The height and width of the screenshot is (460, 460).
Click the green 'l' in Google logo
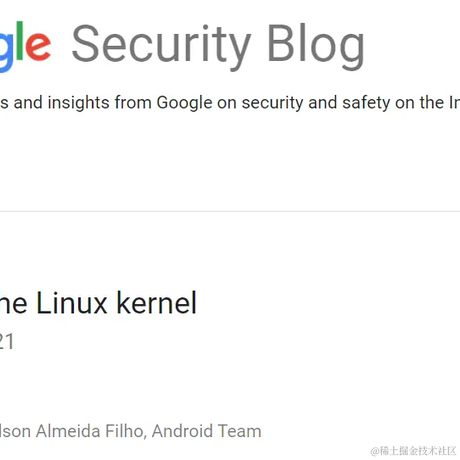pos(20,41)
